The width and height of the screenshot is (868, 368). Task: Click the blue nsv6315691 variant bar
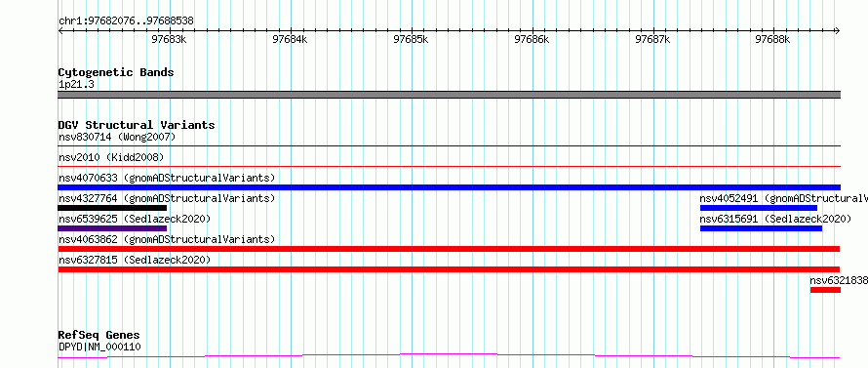coord(761,228)
